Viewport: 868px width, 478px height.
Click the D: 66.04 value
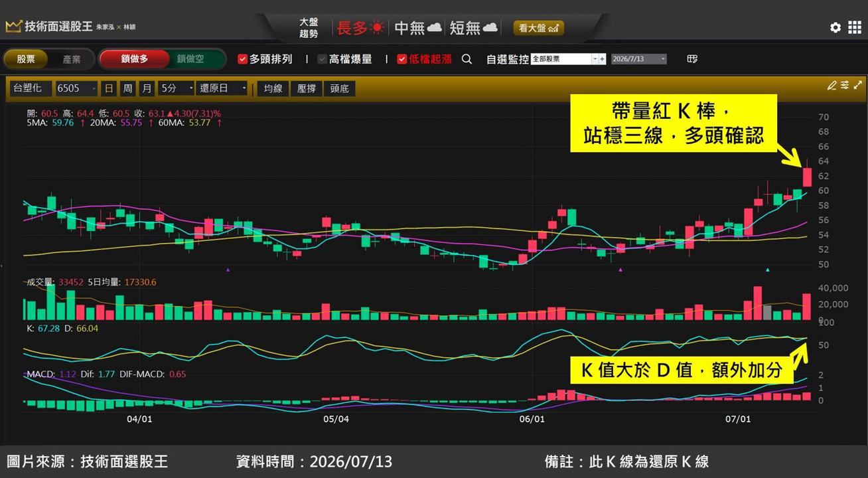[81, 329]
